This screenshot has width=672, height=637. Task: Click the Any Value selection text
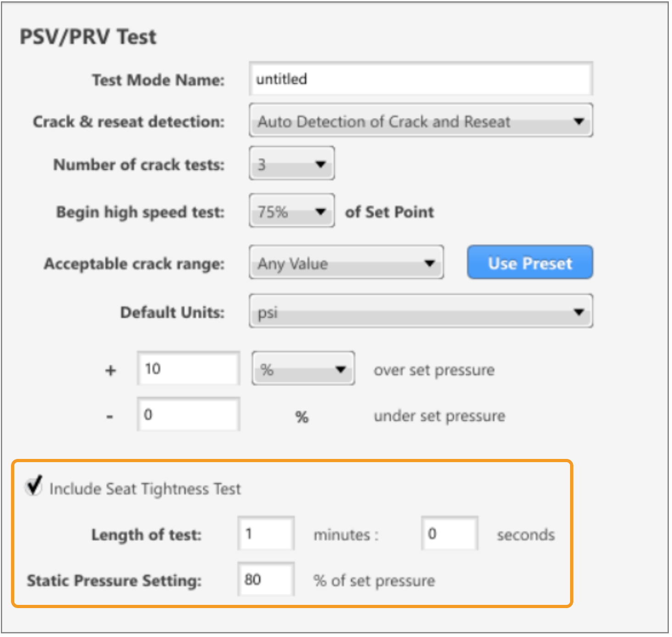pyautogui.click(x=293, y=264)
